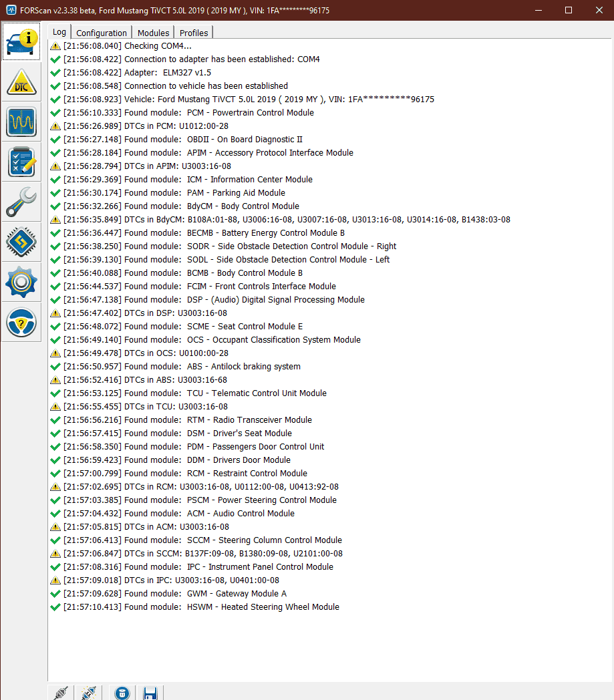The height and width of the screenshot is (700, 614).
Task: Select the 'DTCs in IPC: U3003:16-08, U0401:00-08' line
Action: (165, 581)
